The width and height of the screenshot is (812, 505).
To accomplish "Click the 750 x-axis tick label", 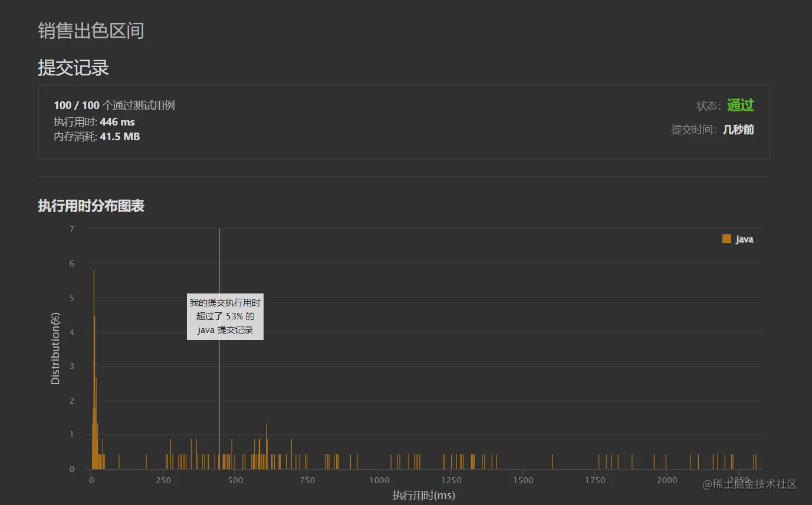I will pyautogui.click(x=307, y=480).
